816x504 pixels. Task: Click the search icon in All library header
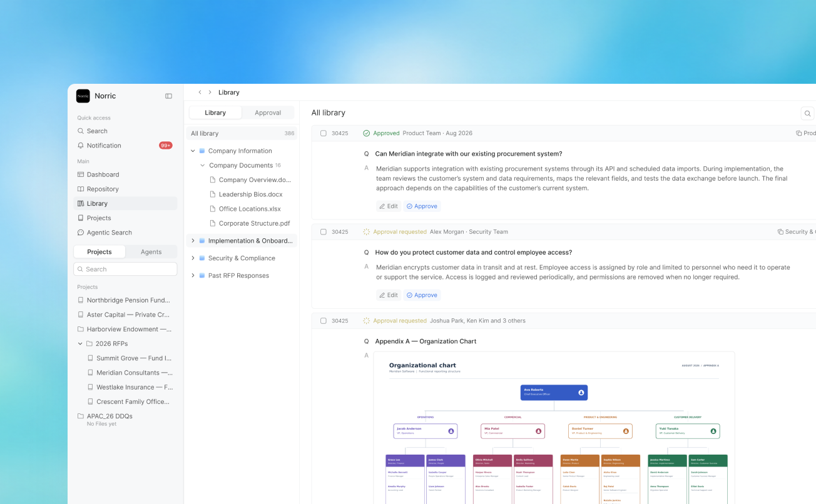point(808,113)
